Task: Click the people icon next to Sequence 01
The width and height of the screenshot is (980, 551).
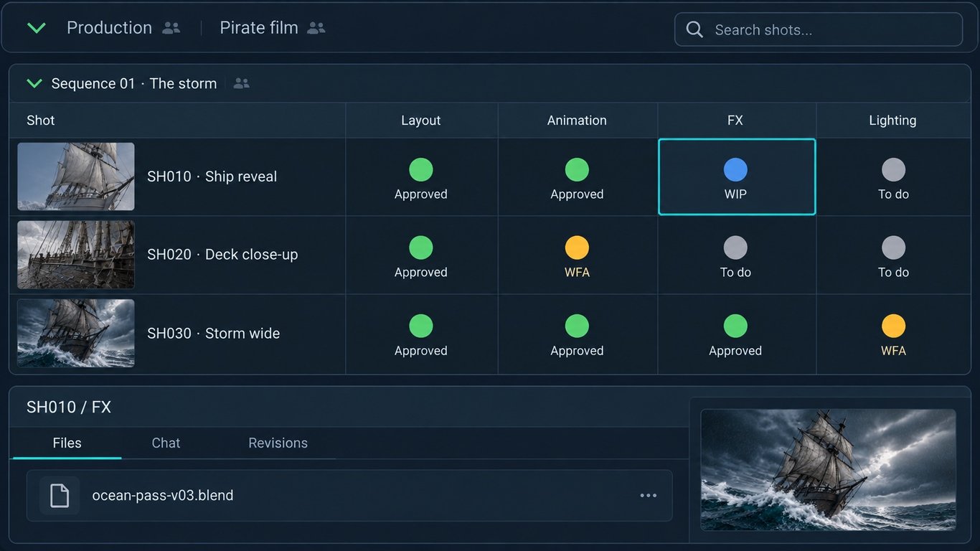Action: tap(242, 83)
